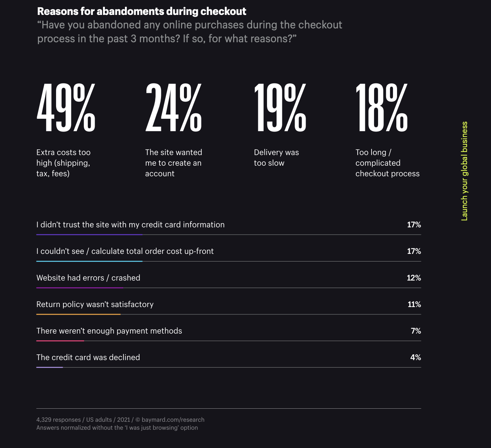Click the large 18% figure
Image resolution: width=491 pixels, height=448 pixels.
pyautogui.click(x=381, y=108)
